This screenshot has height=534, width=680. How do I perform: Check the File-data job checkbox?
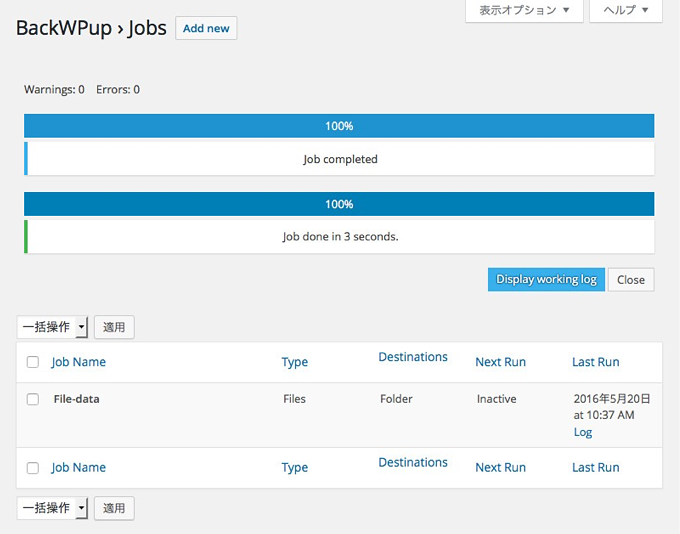pos(33,399)
